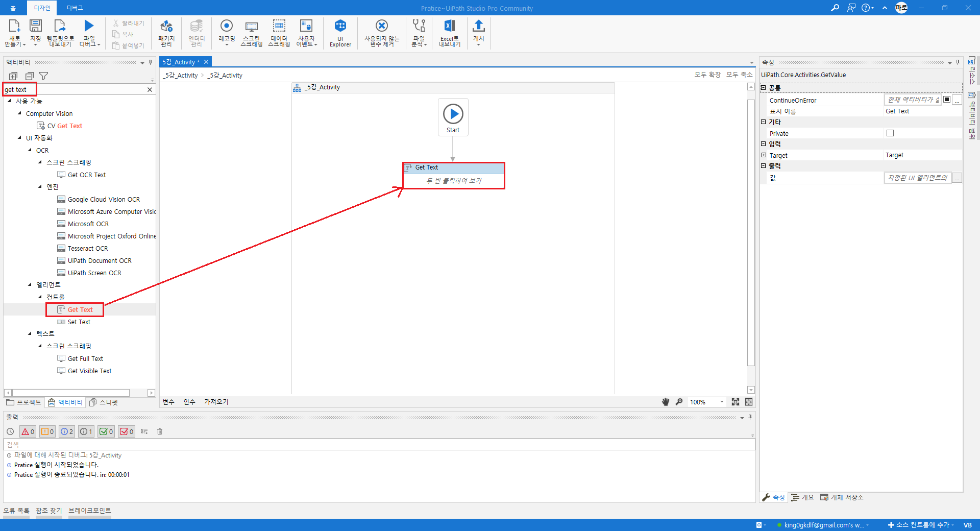
Task: Open the 프로젝트 panel tab
Action: 24,402
